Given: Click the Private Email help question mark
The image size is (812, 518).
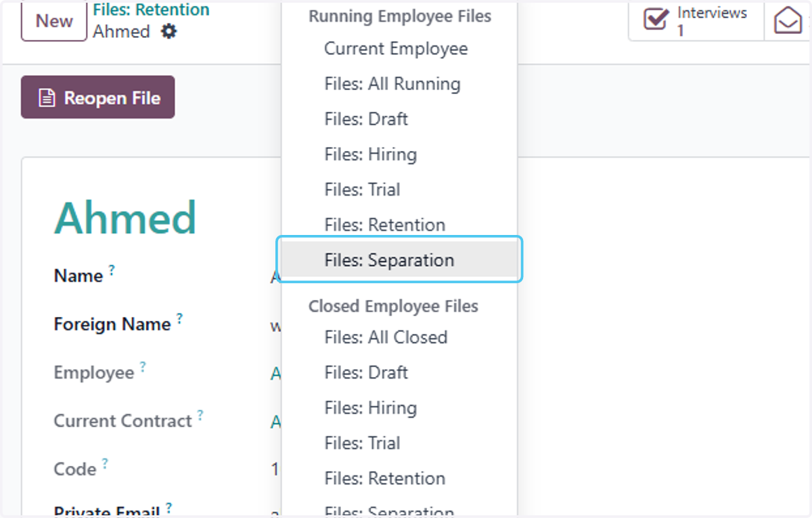Looking at the screenshot, I should click(168, 508).
